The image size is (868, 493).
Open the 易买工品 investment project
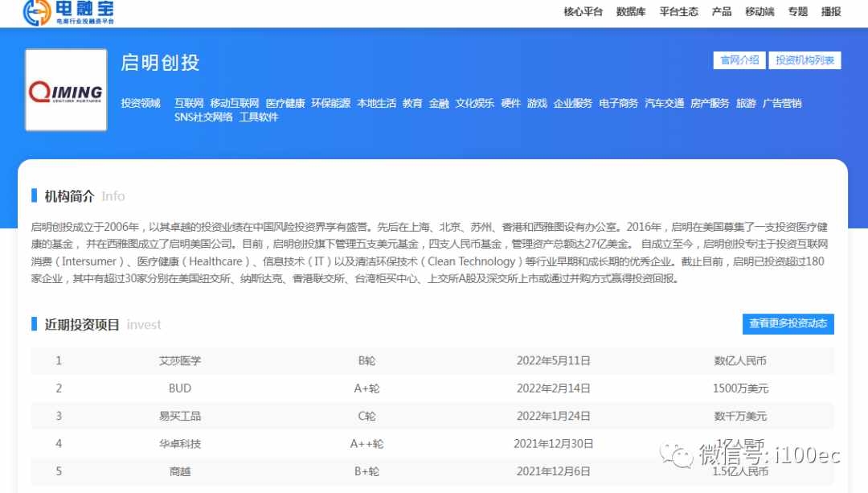pos(180,416)
